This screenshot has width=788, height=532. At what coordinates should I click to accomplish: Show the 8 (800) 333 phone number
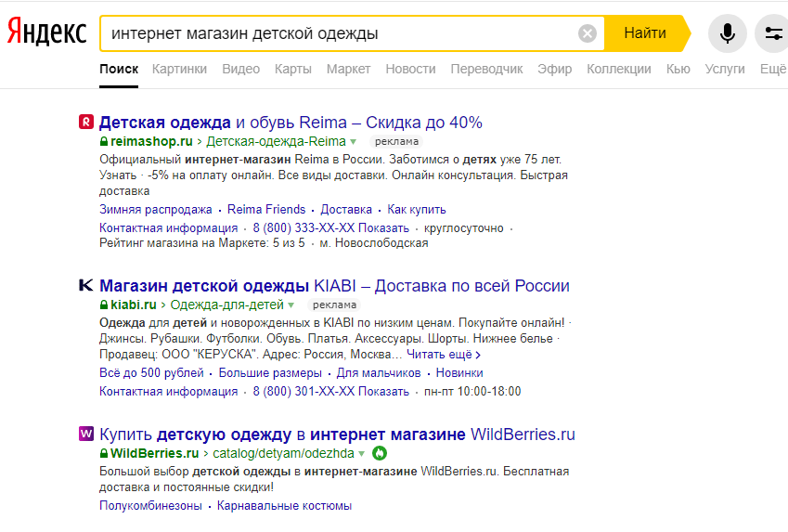[x=330, y=227]
